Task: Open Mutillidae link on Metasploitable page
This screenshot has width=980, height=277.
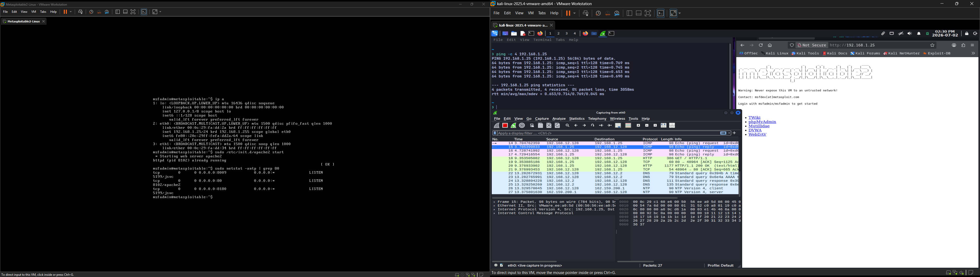Action: (x=759, y=126)
